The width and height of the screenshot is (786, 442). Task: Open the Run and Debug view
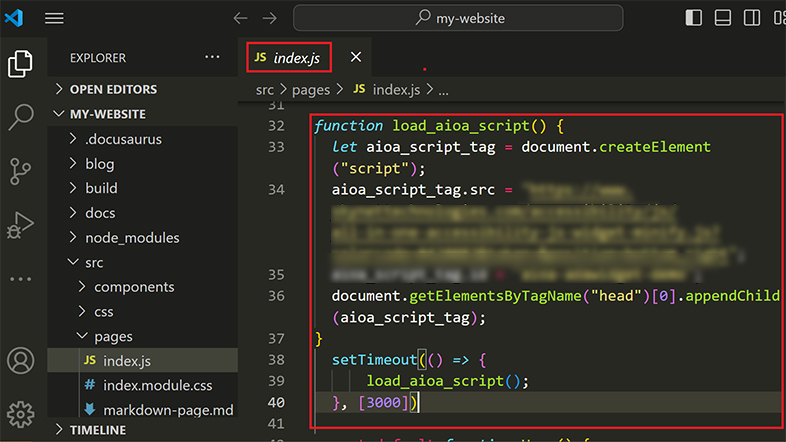tap(20, 225)
